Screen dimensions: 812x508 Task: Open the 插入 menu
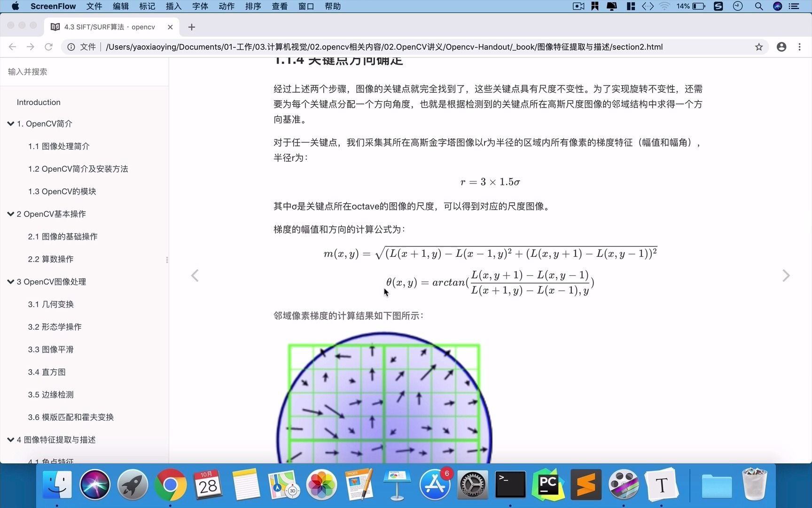tap(173, 6)
